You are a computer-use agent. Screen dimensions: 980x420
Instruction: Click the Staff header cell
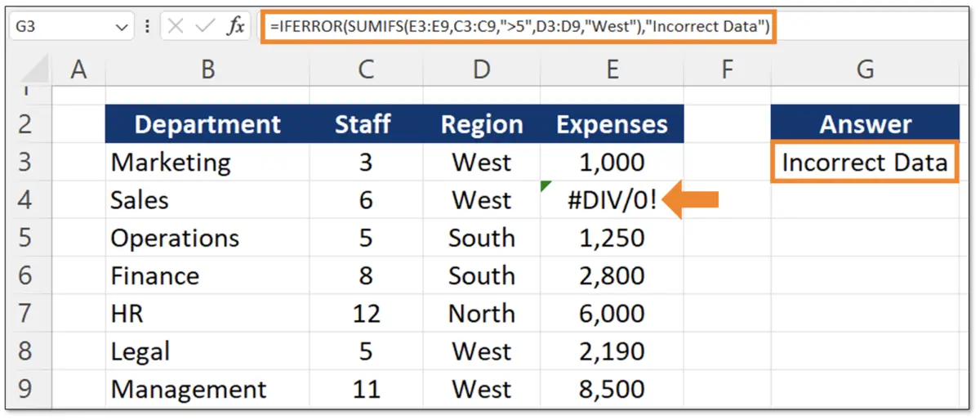[366, 124]
